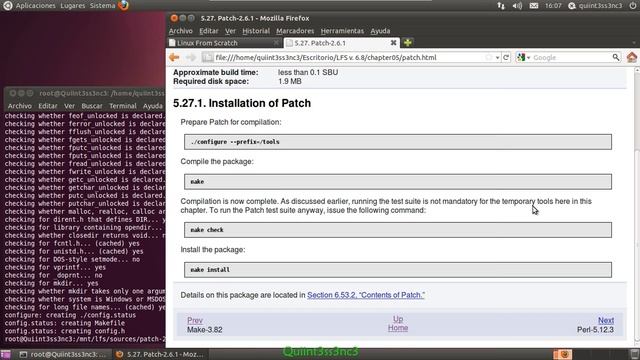Open the Aplicaciones panel menu
Viewport: 640px width, 360px height.
click(x=36, y=6)
